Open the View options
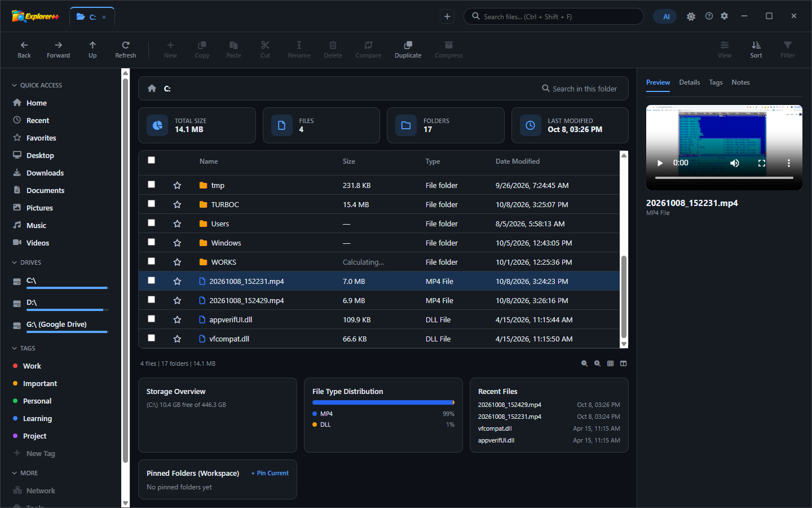 (x=725, y=49)
